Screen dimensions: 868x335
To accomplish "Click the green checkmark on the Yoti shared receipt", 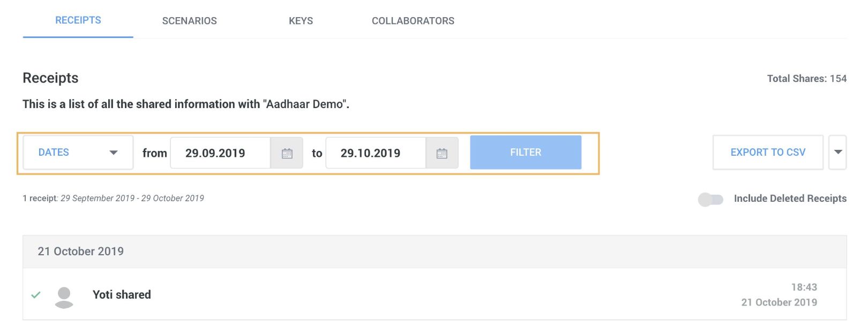I will (36, 295).
